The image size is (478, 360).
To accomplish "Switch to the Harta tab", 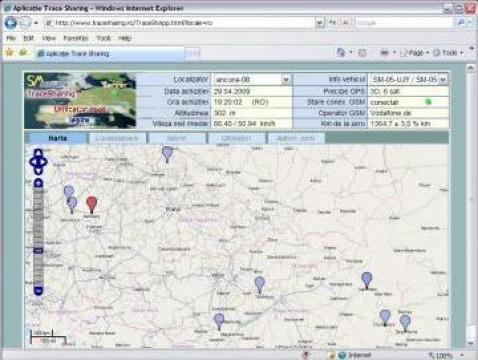I will pyautogui.click(x=57, y=138).
